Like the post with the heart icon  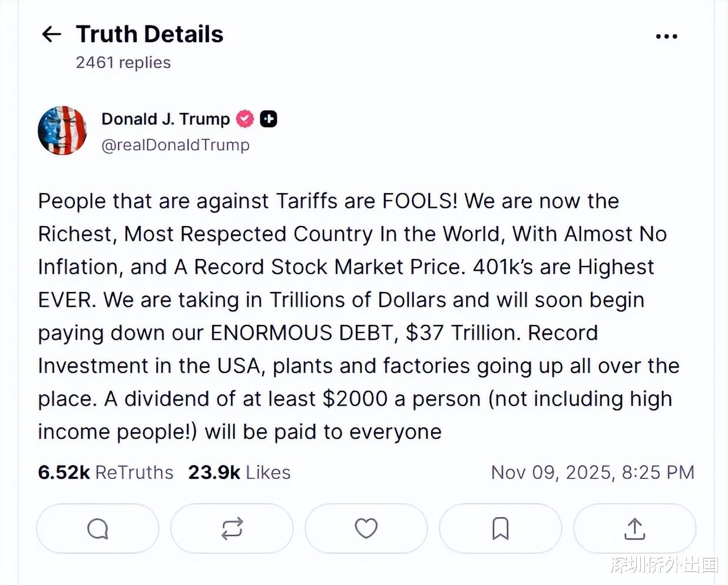[366, 529]
